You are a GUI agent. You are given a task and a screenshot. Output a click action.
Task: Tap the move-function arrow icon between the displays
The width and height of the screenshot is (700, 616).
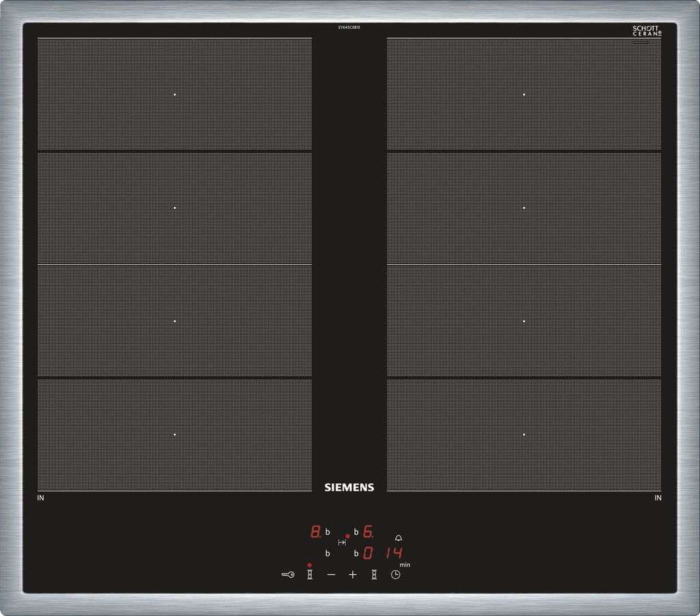tap(342, 542)
